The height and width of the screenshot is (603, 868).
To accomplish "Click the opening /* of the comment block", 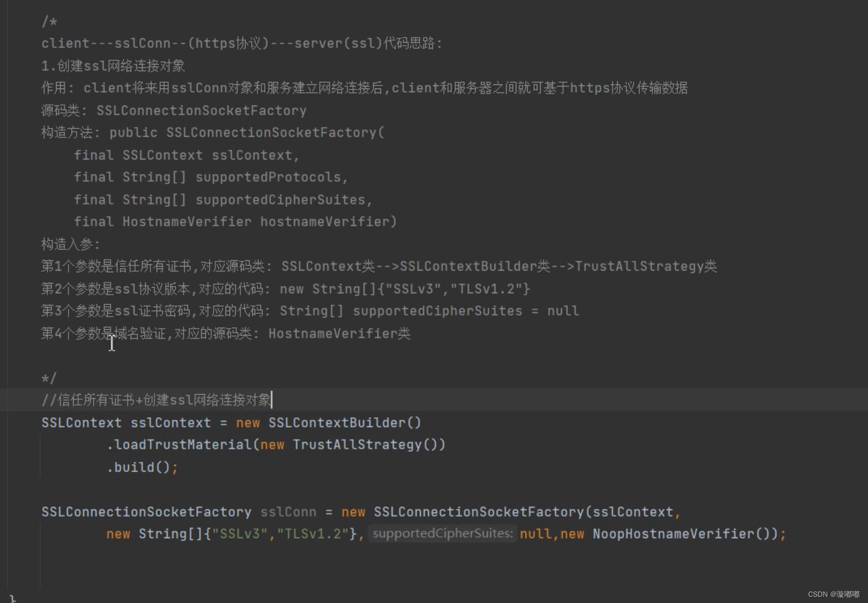I will point(49,22).
